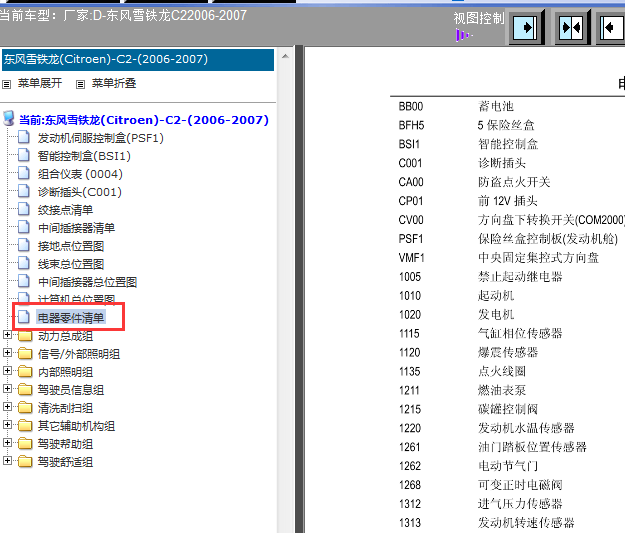Expand the 其它辅助机构组 tree node

pos(7,425)
